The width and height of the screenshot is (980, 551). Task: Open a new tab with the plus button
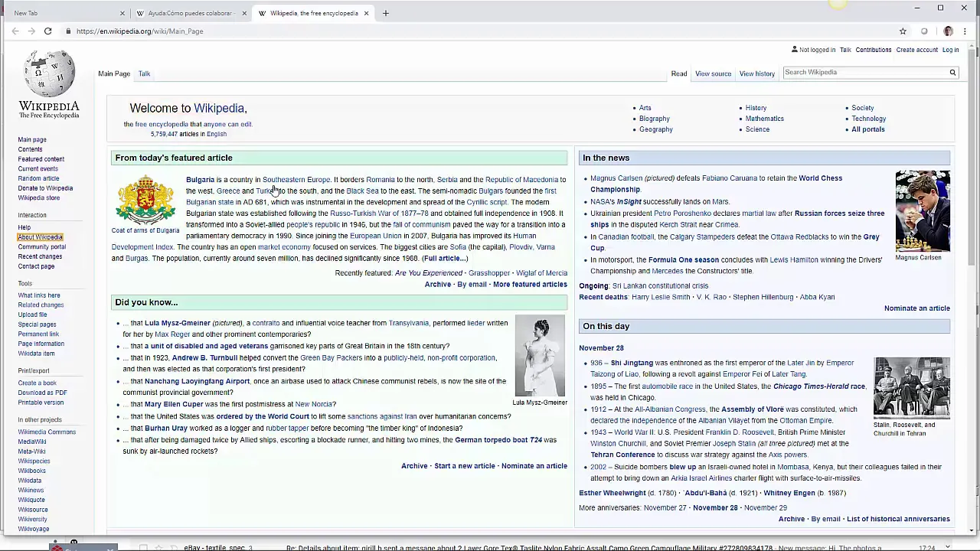385,13
